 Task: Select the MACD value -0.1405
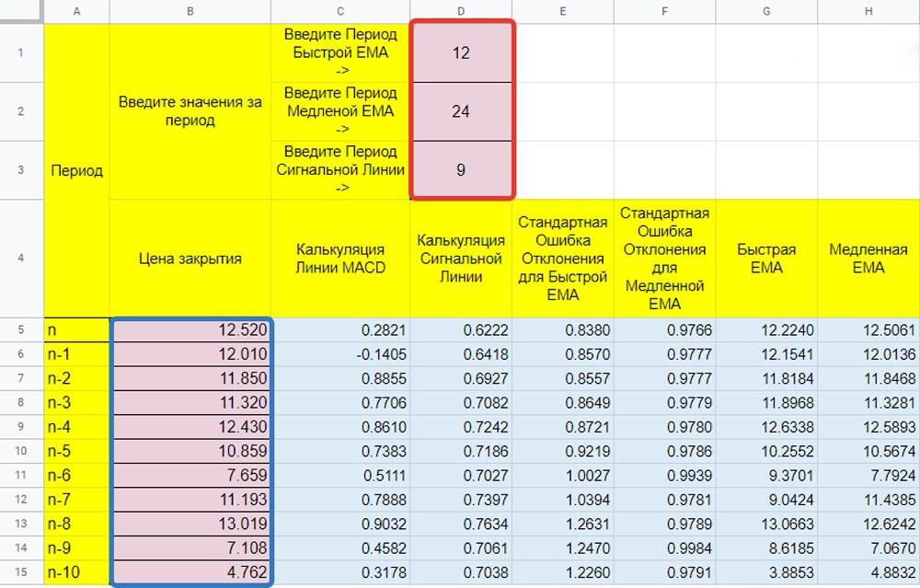pos(340,354)
